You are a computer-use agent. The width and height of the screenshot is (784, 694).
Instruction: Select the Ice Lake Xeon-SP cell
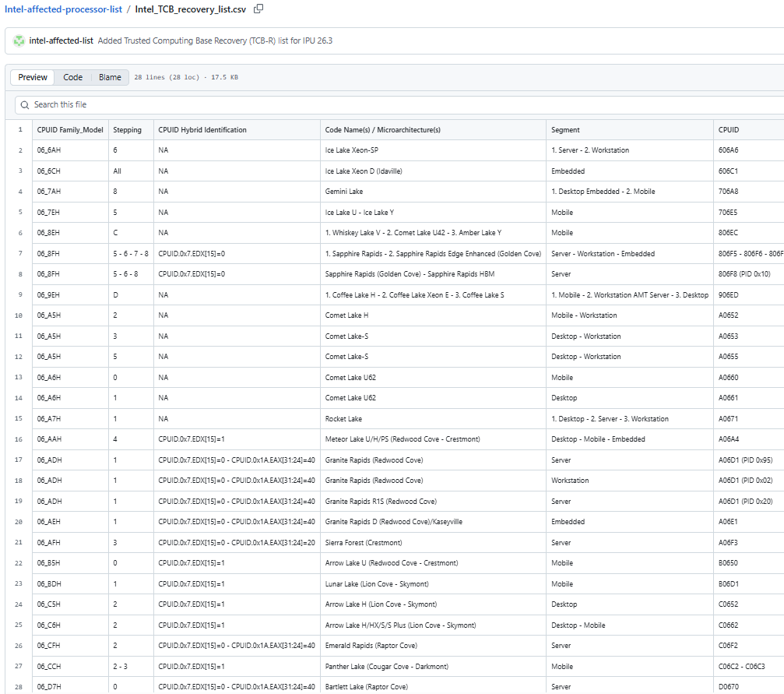pyautogui.click(x=433, y=150)
